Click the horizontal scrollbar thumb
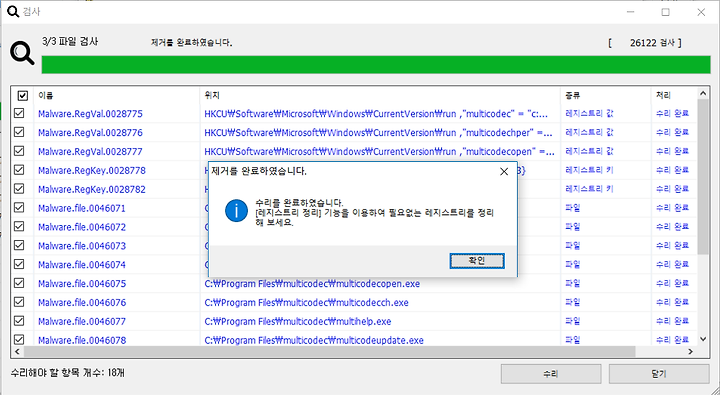Image resolution: width=720 pixels, height=395 pixels. pyautogui.click(x=329, y=352)
